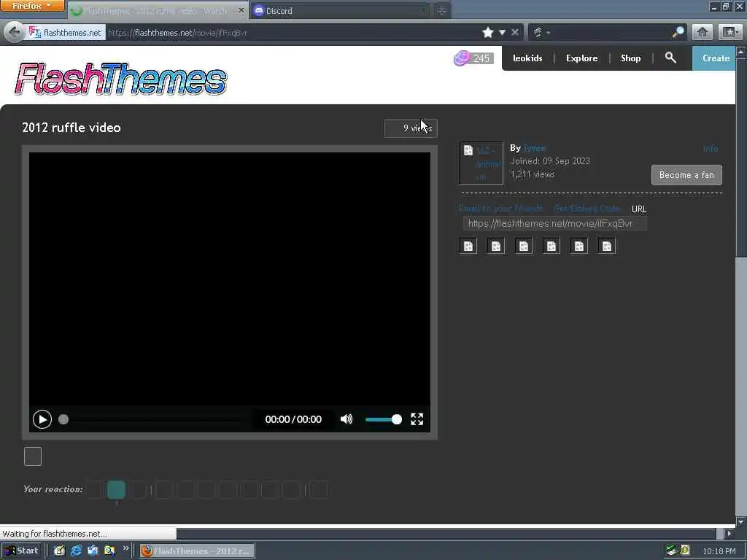Click the vertical scrollbar down arrow
This screenshot has height=560, width=747.
[741, 521]
